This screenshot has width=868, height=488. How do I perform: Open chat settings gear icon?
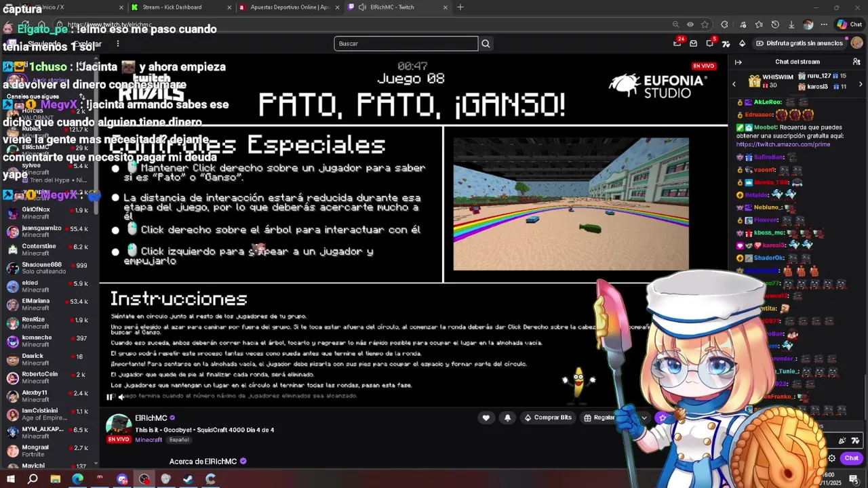click(x=831, y=458)
